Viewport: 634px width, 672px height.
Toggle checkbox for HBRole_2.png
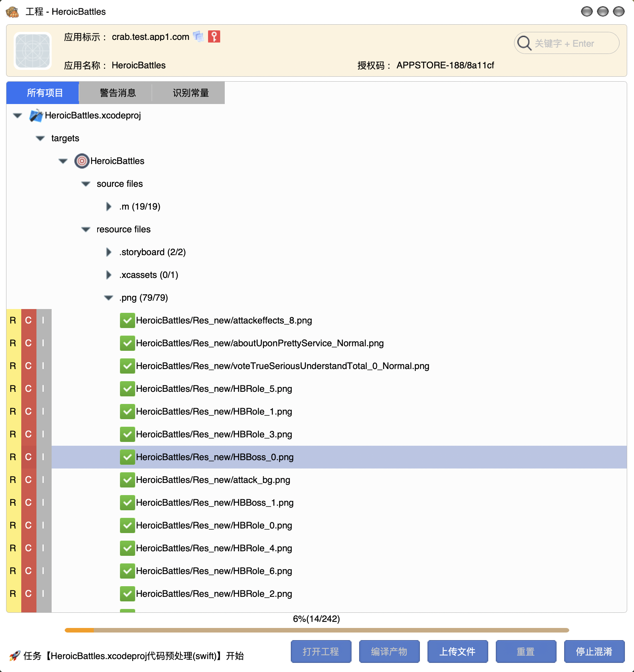coord(128,594)
